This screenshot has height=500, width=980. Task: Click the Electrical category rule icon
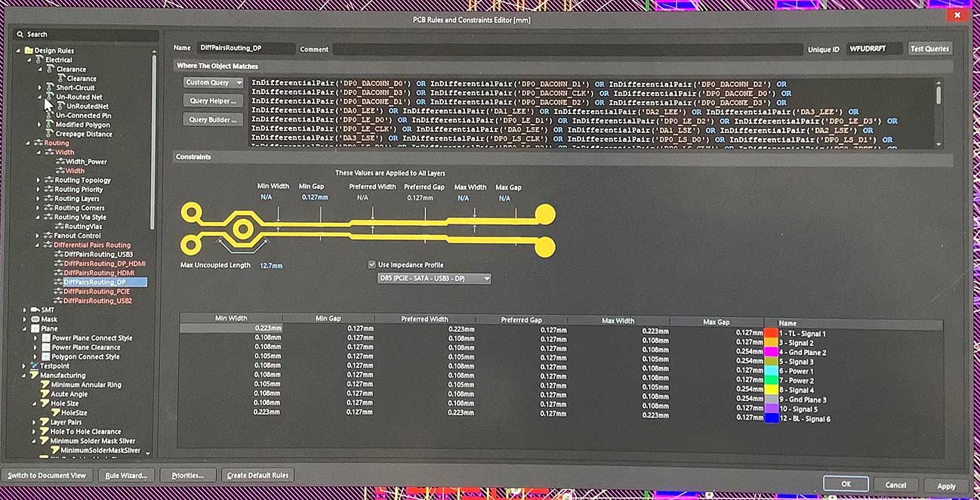39,60
